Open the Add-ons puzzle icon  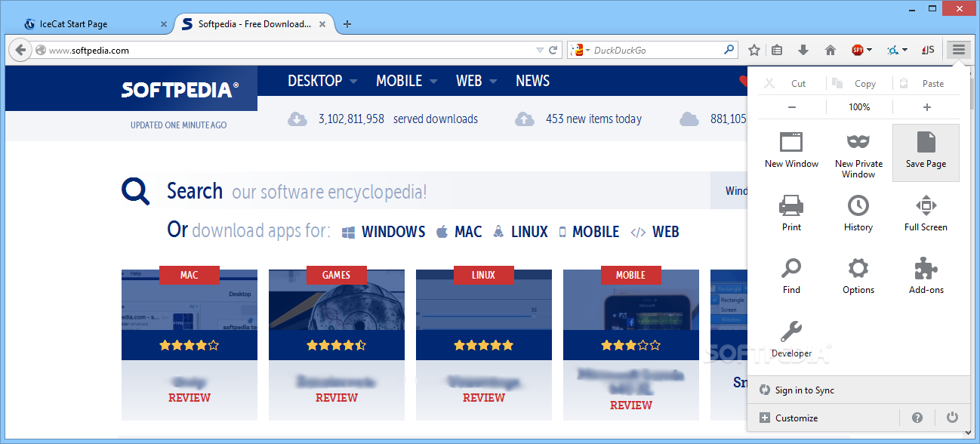926,276
